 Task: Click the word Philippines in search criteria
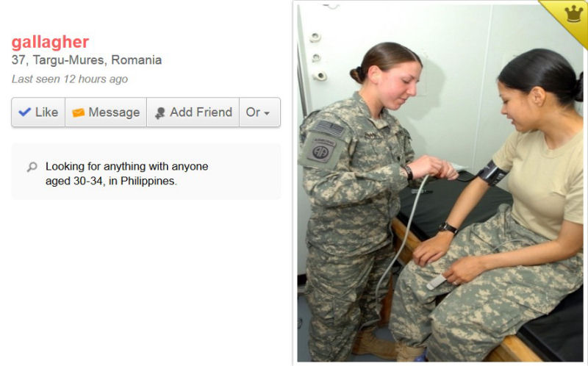[148, 181]
